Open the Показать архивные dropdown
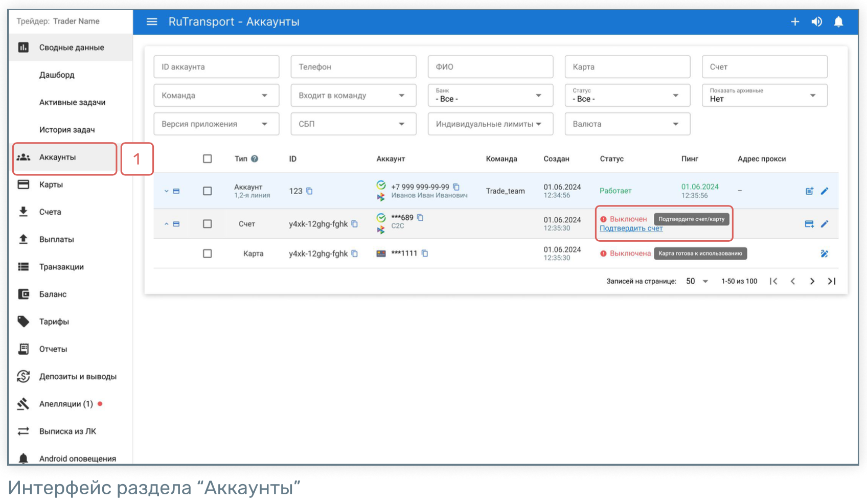Screen dimensions: 867x504 click(x=764, y=96)
